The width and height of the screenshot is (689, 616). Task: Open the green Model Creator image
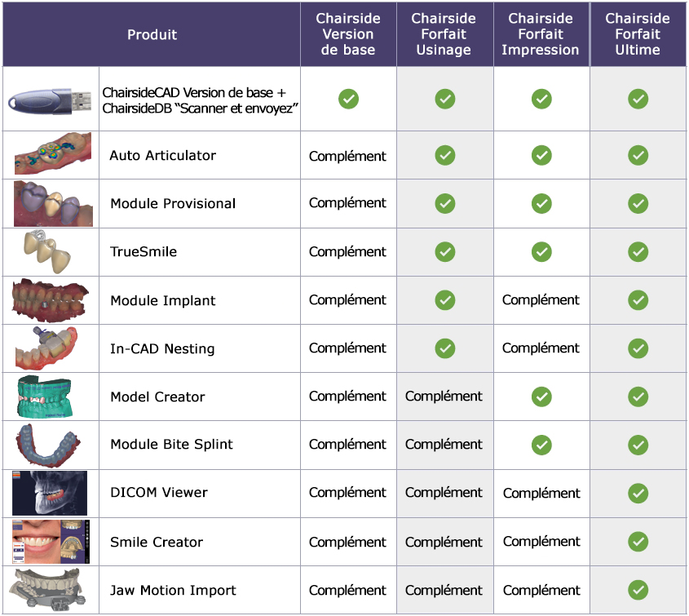tap(44, 397)
